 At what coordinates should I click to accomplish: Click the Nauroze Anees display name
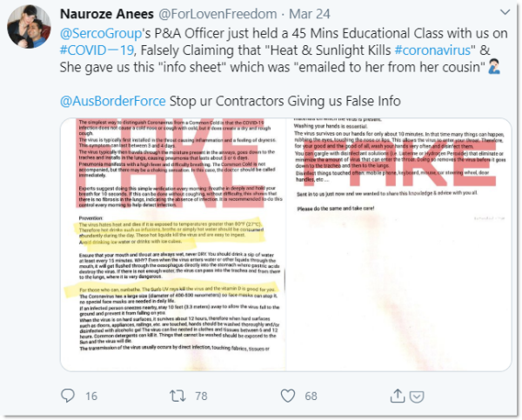tap(107, 14)
